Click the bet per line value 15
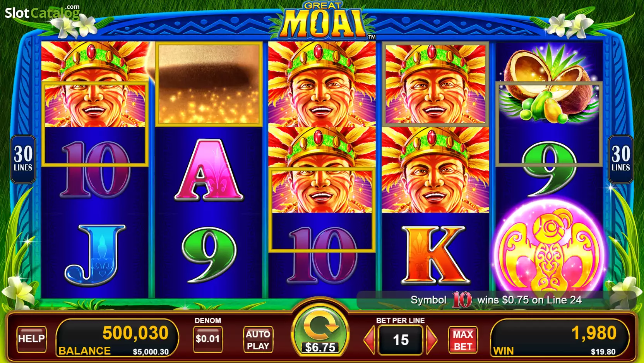Screen dimensions: 644x363 [x=401, y=340]
